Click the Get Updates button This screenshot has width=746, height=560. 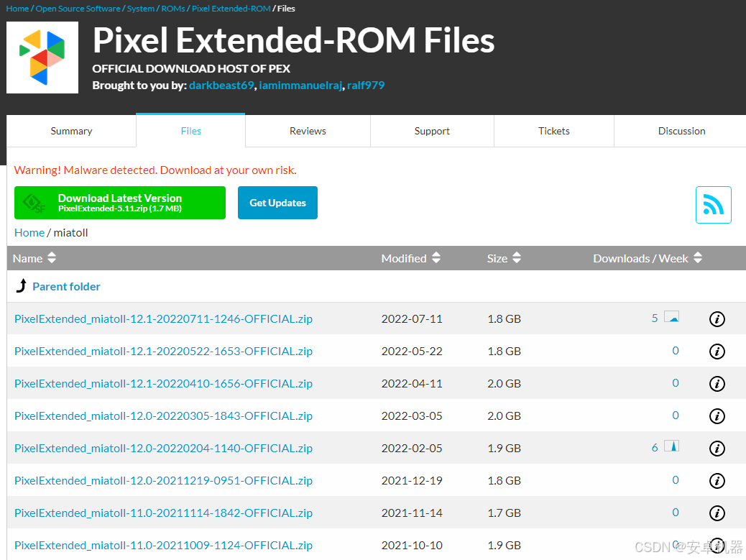click(278, 203)
